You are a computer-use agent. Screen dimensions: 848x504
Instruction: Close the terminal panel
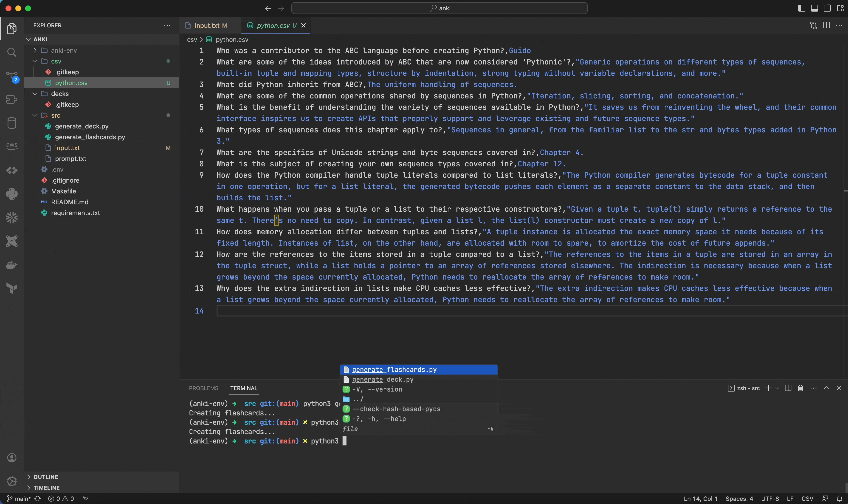839,388
